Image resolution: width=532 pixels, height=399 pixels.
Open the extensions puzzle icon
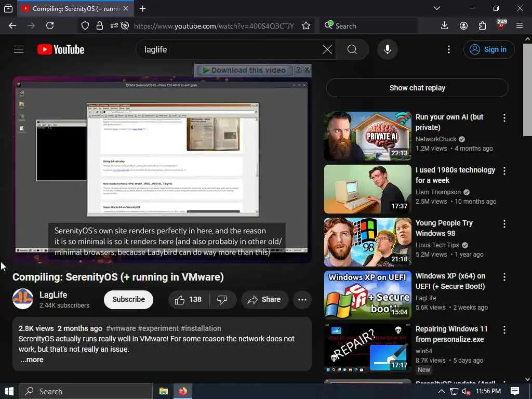(x=482, y=26)
